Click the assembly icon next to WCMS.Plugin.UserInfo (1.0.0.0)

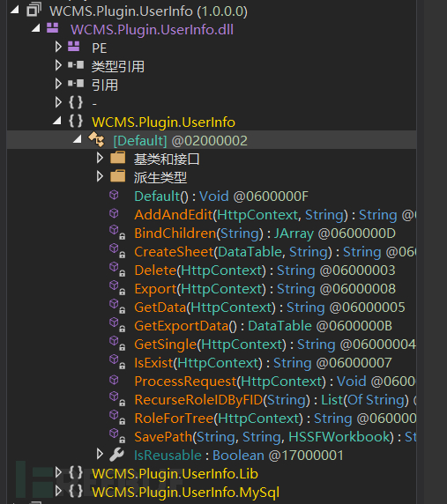[34, 10]
